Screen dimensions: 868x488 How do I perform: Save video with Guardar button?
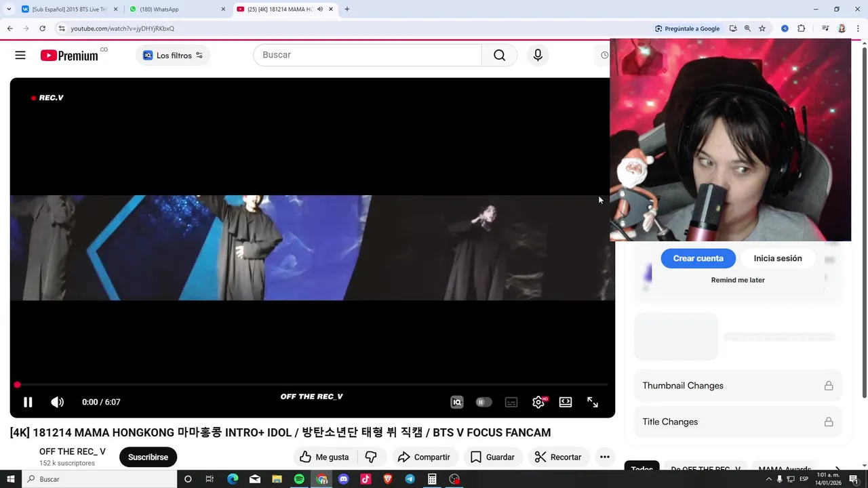pyautogui.click(x=492, y=457)
